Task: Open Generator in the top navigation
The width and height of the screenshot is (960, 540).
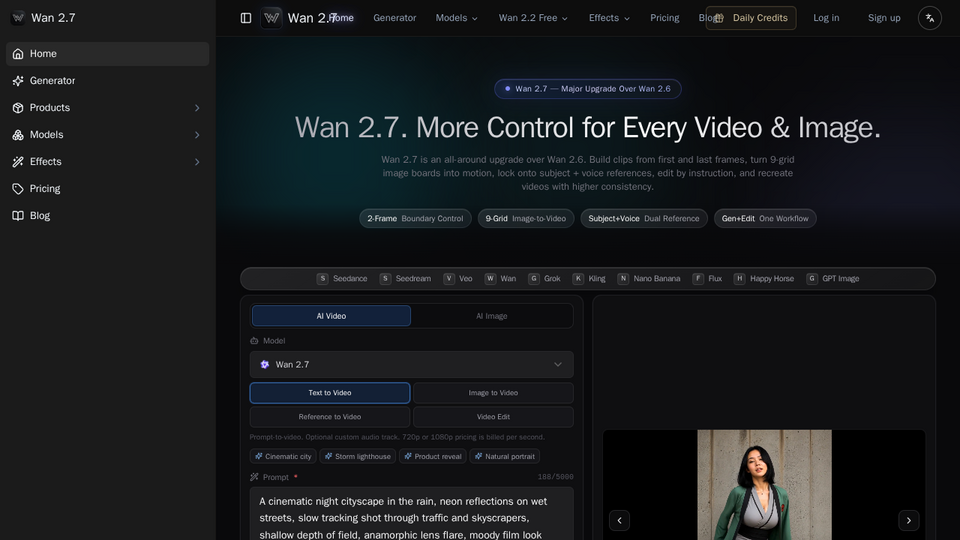Action: [x=395, y=18]
